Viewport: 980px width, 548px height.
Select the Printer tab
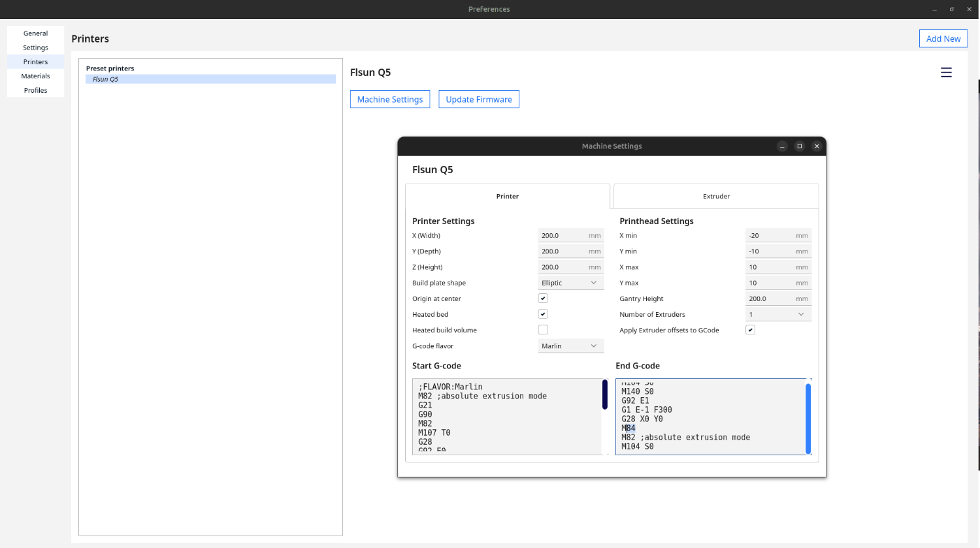click(508, 196)
